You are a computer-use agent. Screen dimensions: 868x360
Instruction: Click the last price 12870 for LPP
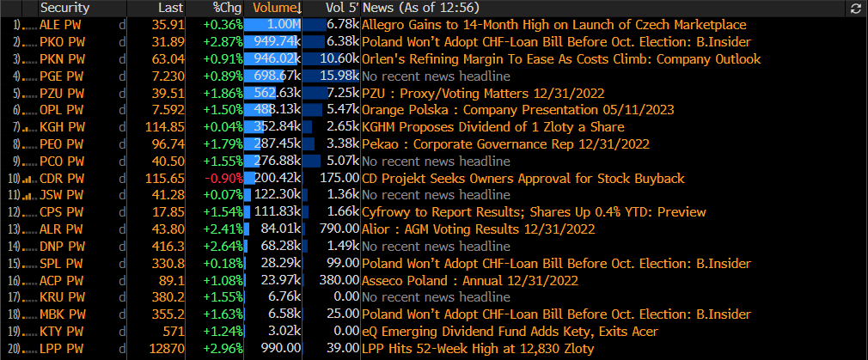point(167,349)
